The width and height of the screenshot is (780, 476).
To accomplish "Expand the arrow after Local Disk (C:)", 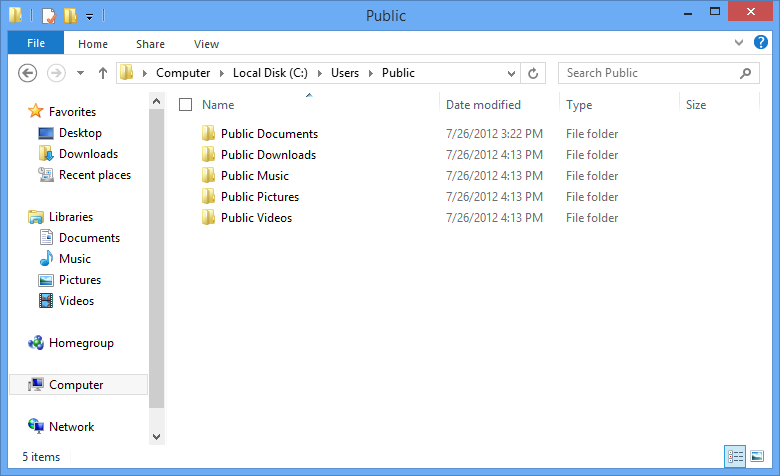I will click(320, 73).
